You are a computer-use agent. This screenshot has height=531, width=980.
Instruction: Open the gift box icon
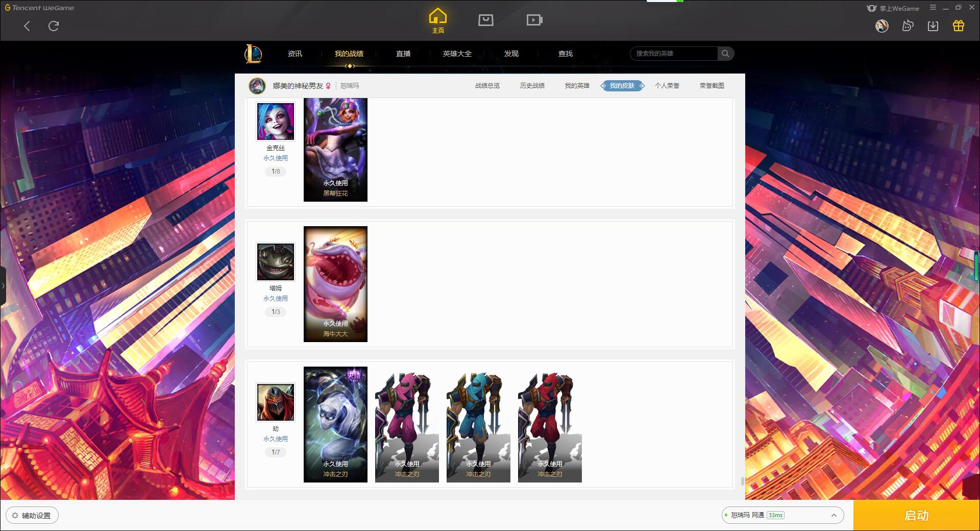pos(959,26)
